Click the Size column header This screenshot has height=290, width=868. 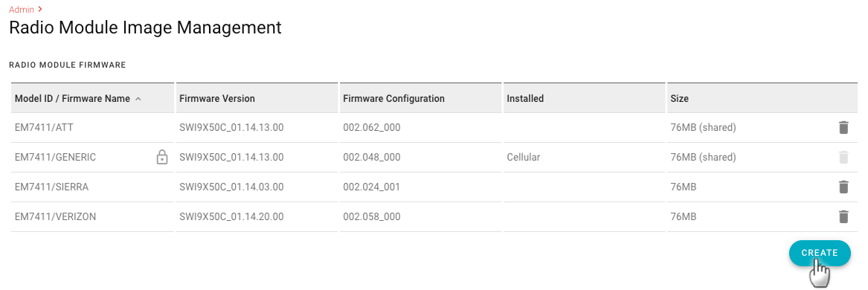click(x=679, y=98)
